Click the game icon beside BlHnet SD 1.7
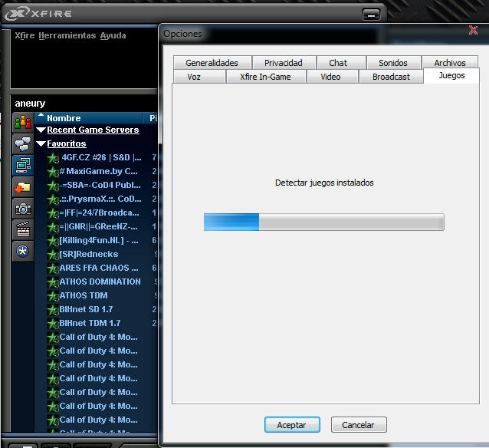 tap(53, 311)
